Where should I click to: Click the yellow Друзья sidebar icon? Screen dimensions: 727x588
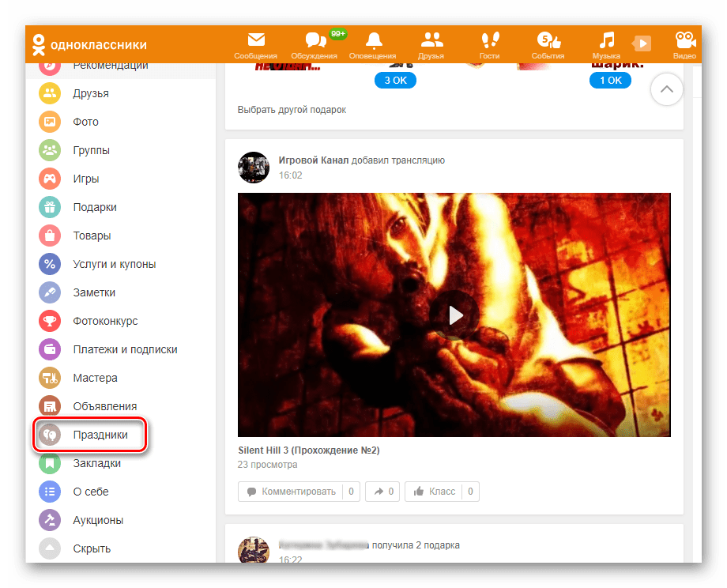pyautogui.click(x=50, y=93)
